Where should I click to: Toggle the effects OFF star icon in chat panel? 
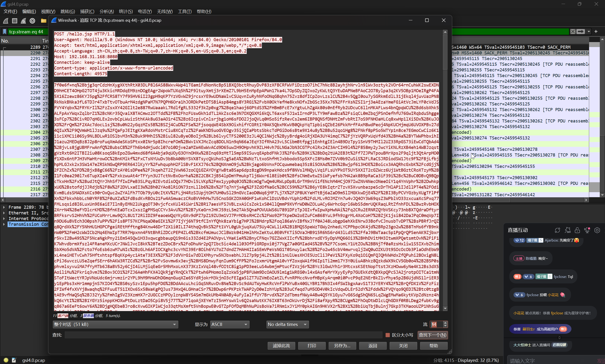tap(567, 230)
